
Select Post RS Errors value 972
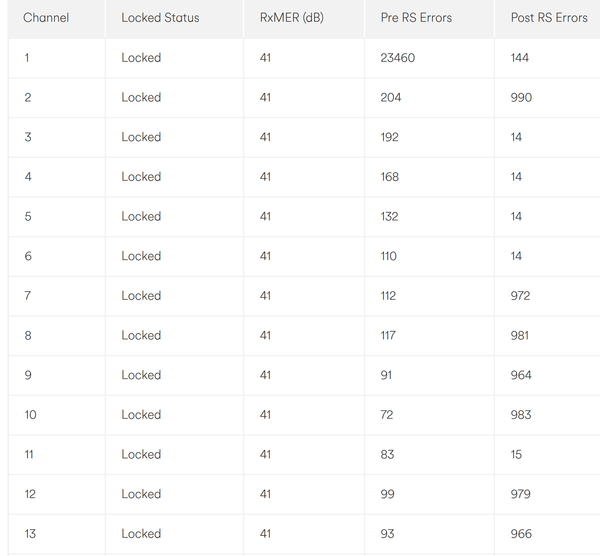click(x=520, y=296)
